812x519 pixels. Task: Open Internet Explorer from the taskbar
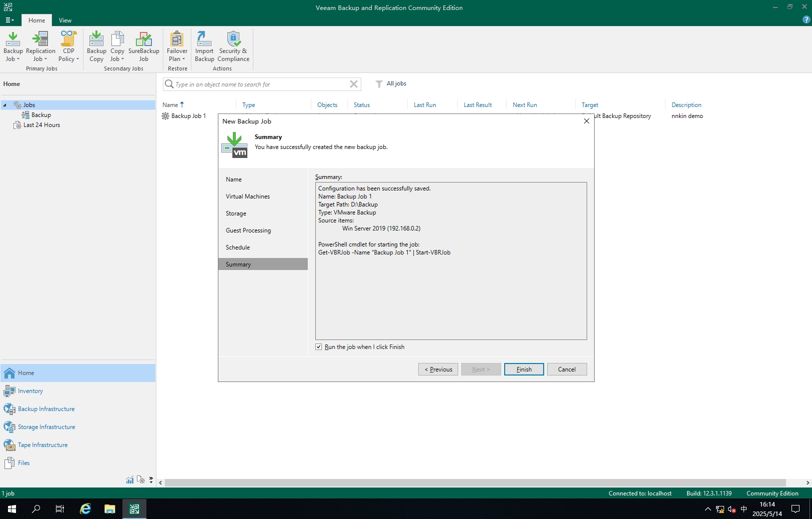tap(85, 509)
